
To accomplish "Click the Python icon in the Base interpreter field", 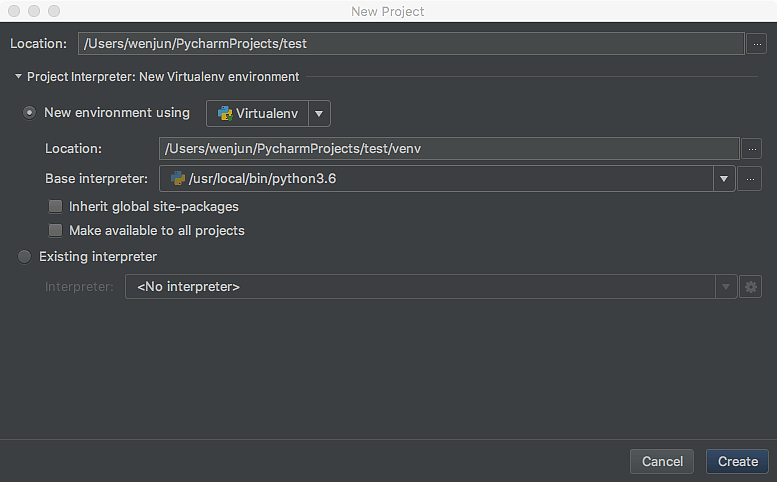I will coord(178,179).
